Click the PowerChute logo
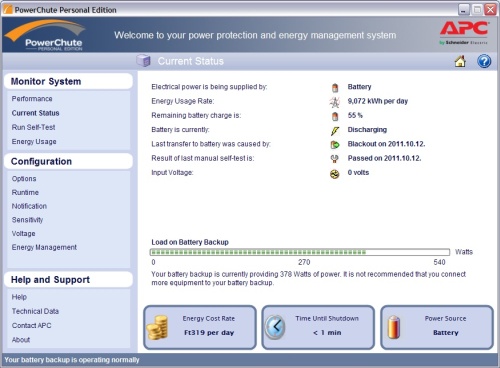500x368 pixels. pyautogui.click(x=45, y=35)
